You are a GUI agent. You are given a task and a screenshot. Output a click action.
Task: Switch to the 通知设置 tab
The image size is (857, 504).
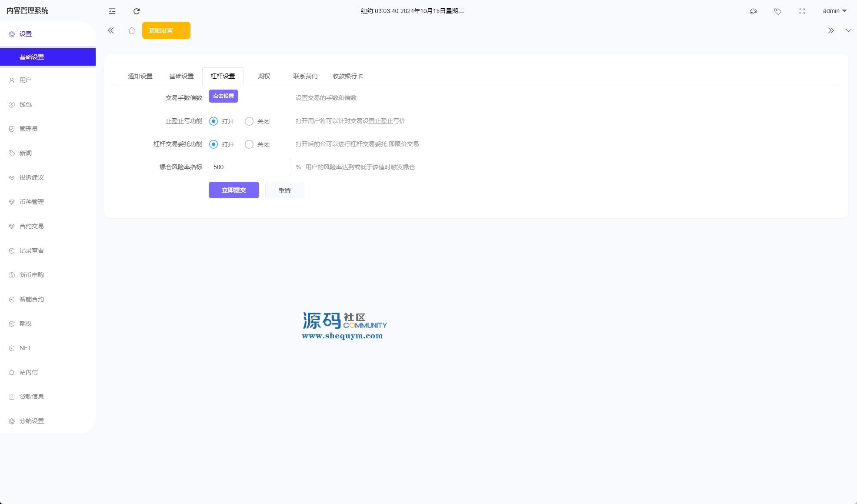point(140,76)
